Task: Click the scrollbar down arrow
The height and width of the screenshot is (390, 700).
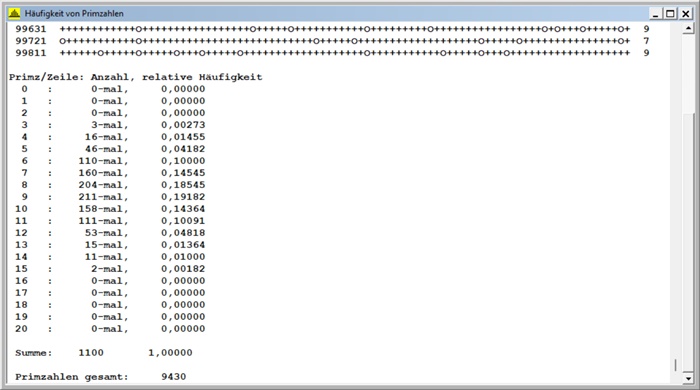Action: pyautogui.click(x=688, y=378)
